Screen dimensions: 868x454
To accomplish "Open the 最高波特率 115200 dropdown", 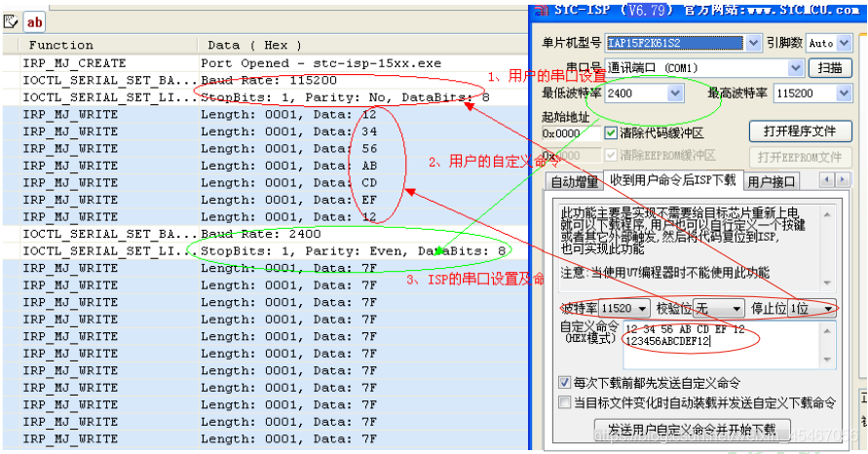I will (844, 93).
